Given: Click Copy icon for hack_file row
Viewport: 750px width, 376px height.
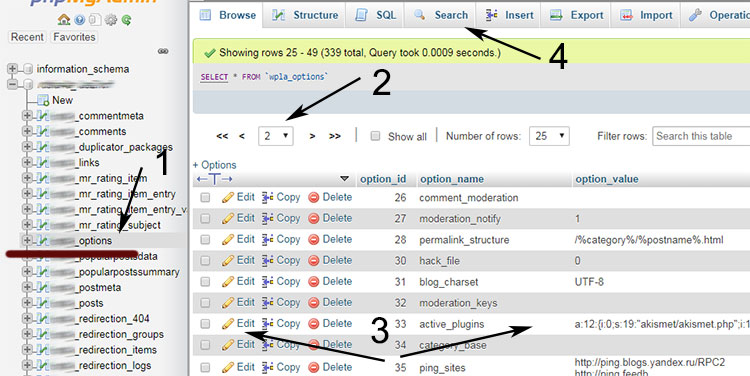Looking at the screenshot, I should pos(267,261).
